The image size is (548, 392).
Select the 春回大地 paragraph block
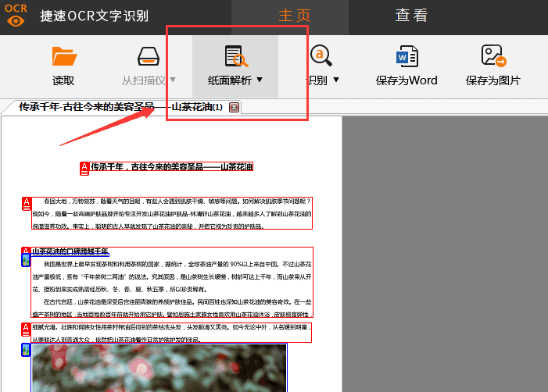[x=172, y=213]
